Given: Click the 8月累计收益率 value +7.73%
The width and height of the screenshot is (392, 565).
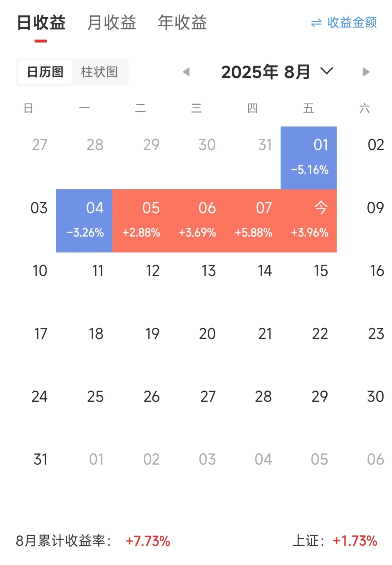Looking at the screenshot, I should click(x=148, y=541).
